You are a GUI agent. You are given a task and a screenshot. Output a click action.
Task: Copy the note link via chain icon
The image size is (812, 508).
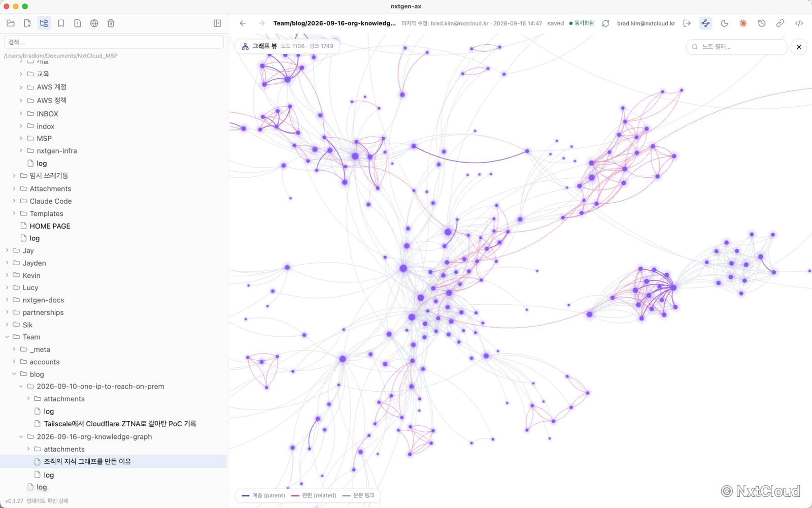point(781,23)
